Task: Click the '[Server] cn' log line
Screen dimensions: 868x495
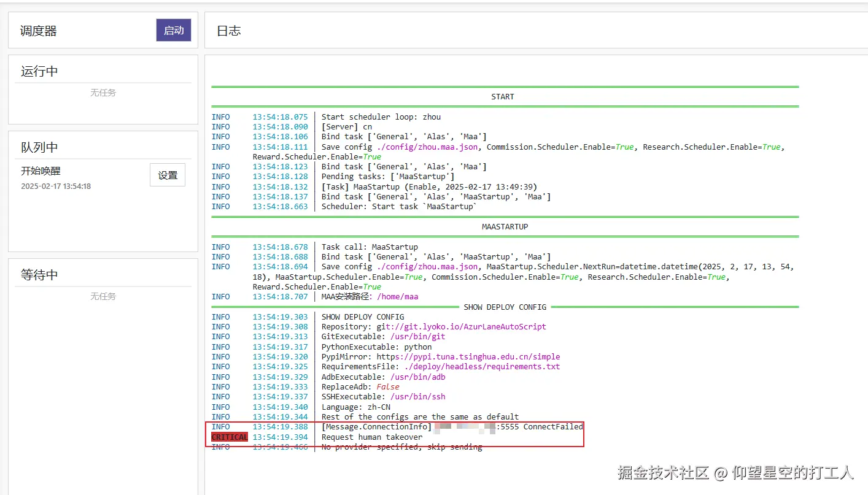Action: 347,127
